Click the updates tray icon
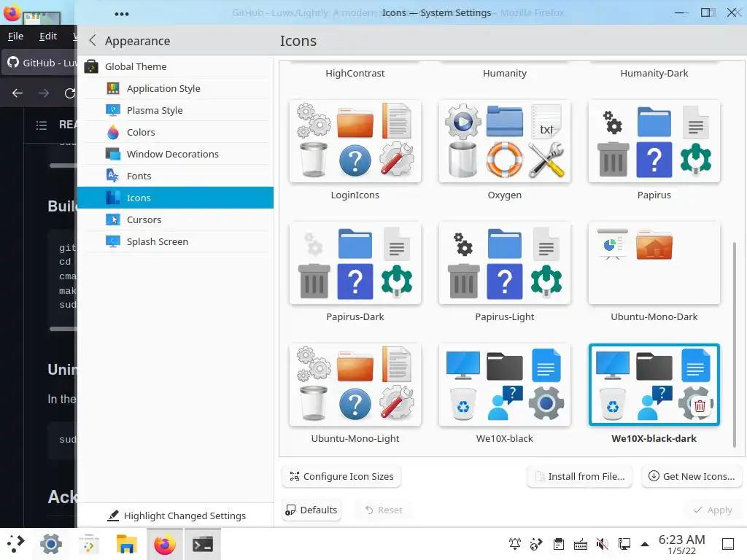This screenshot has height=560, width=747. point(536,544)
